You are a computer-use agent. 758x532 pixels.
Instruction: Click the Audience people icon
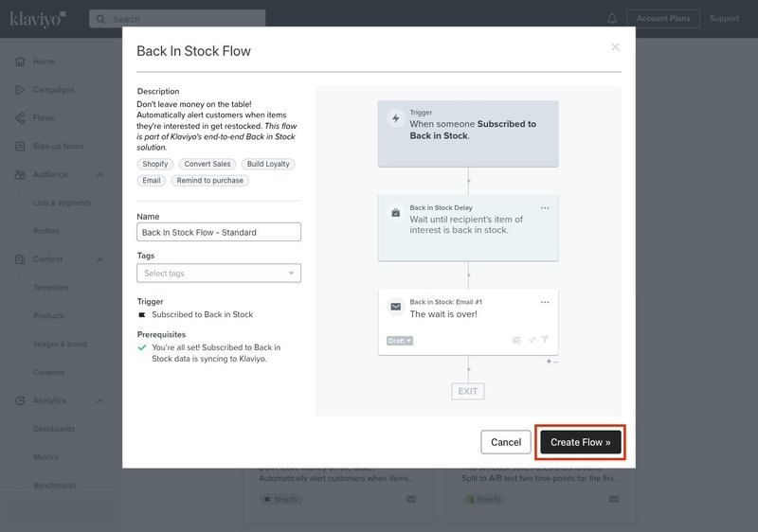coord(20,175)
